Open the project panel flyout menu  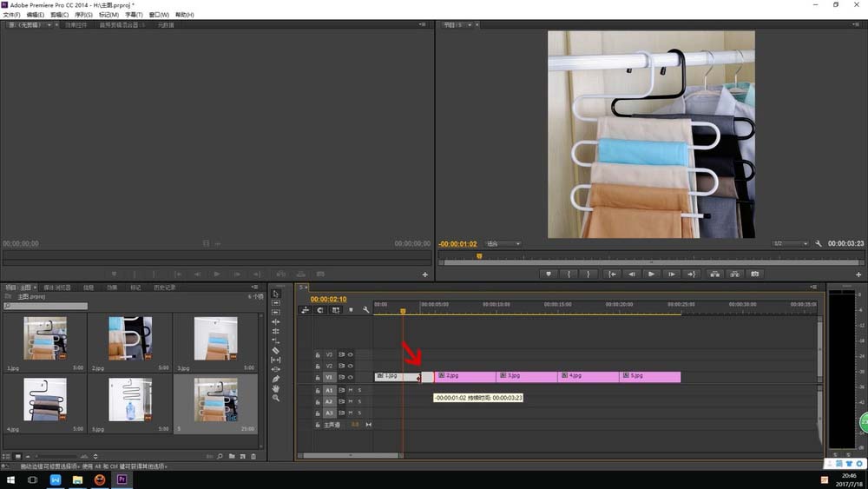pyautogui.click(x=254, y=287)
